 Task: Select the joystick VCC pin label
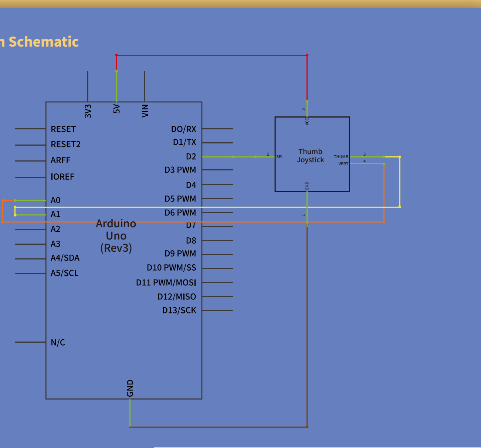click(307, 122)
